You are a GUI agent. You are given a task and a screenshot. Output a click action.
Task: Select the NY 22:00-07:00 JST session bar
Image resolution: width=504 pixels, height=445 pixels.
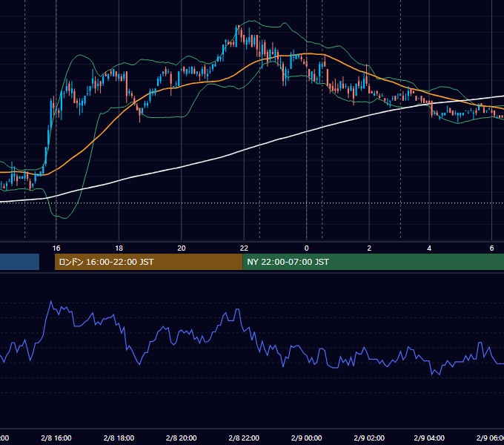tap(373, 262)
